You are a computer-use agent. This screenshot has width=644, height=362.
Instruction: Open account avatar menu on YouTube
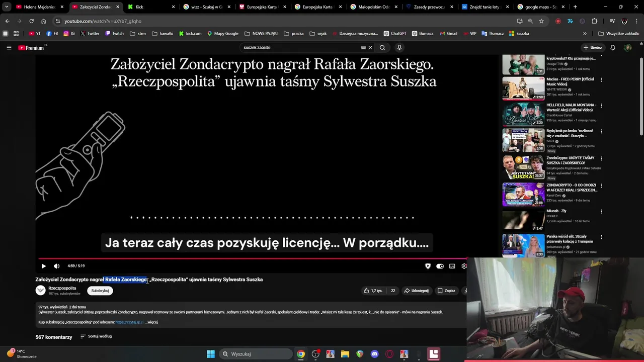pos(627,48)
